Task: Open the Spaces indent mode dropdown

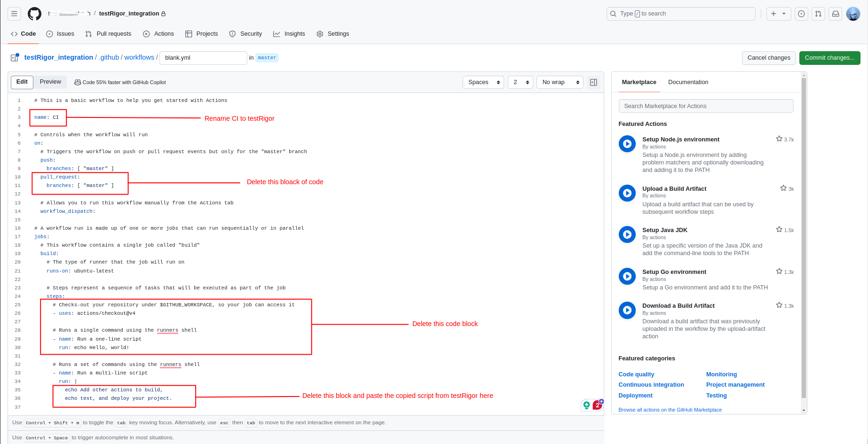Action: (483, 82)
